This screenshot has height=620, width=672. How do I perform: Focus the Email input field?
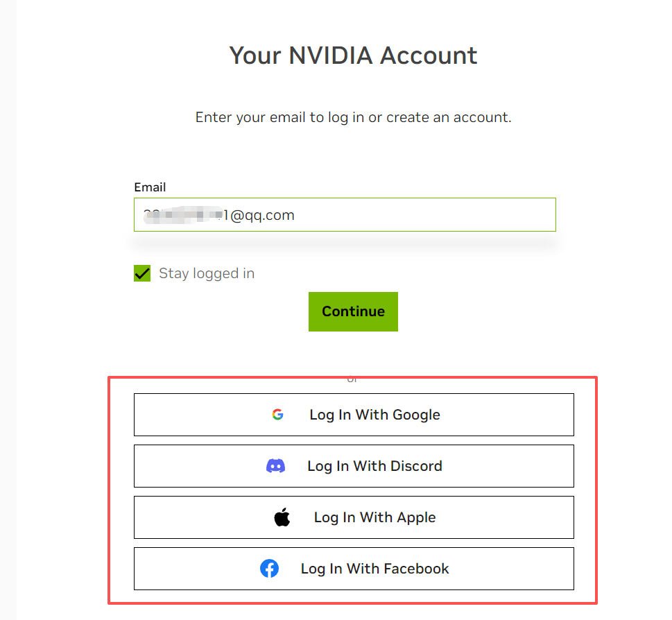click(416, 215)
